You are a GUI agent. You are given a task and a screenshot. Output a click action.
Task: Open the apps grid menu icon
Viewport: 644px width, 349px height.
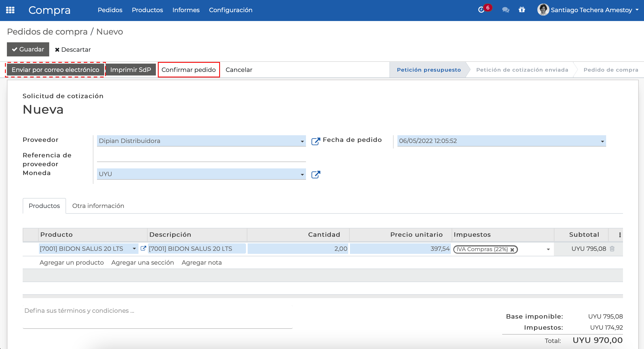(x=10, y=10)
